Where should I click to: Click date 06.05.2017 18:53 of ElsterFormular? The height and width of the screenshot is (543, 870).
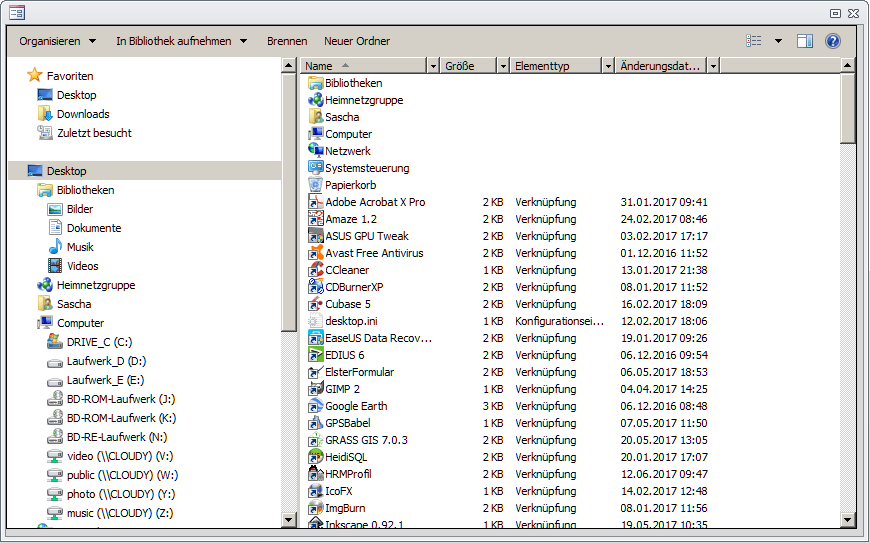tap(664, 372)
